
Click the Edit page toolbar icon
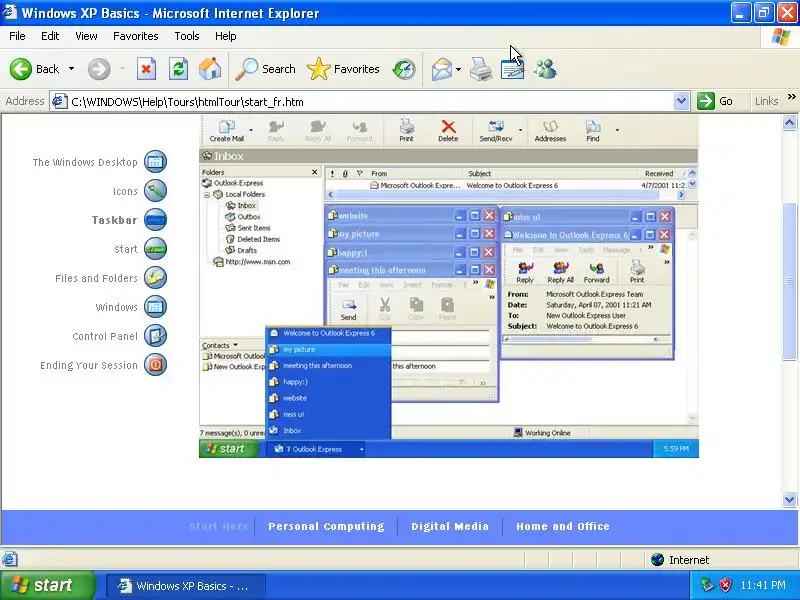coord(512,69)
